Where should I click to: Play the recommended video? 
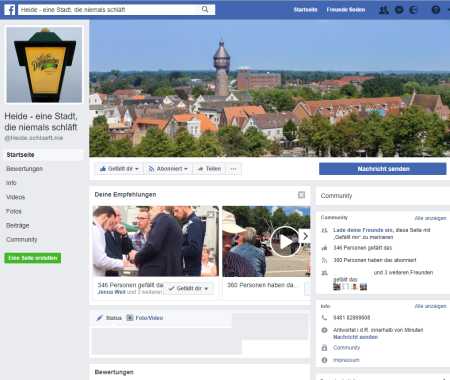[x=285, y=242]
